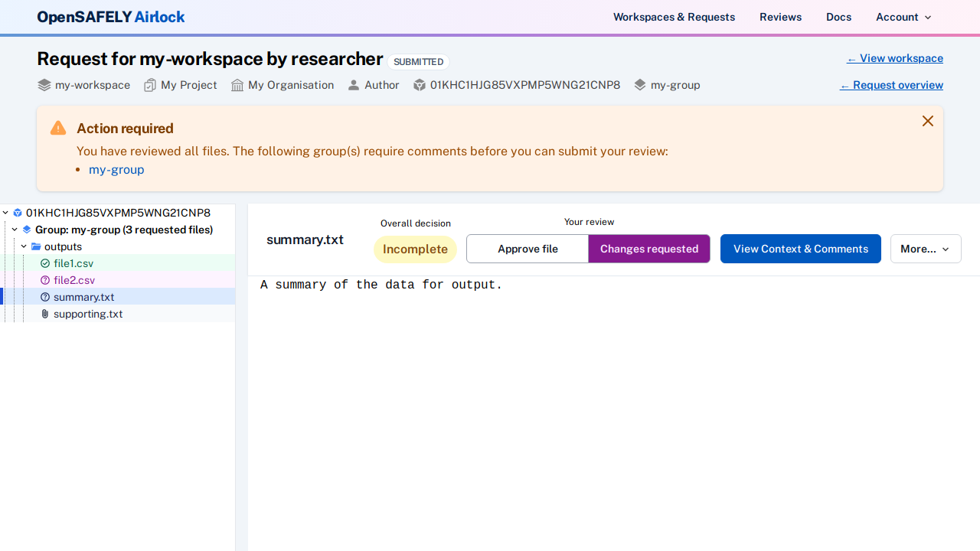980x551 pixels.
Task: Open View Context & Comments
Action: pyautogui.click(x=800, y=249)
